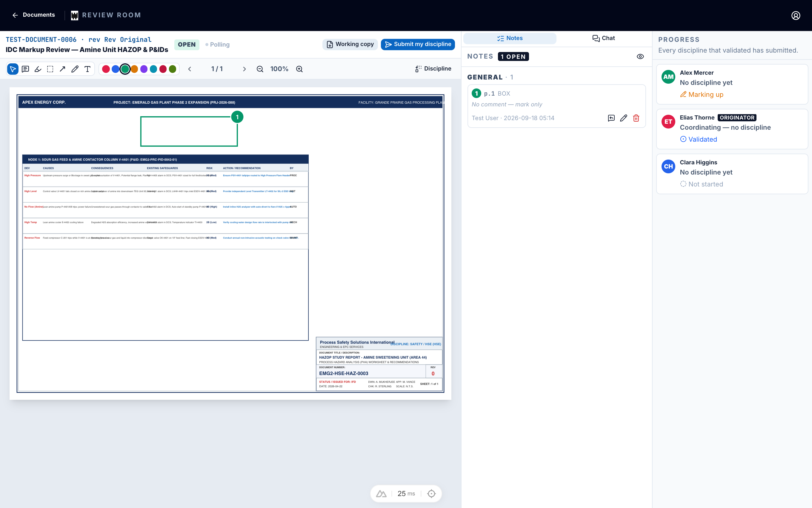Zoom in the document
Viewport: 812px width, 508px height.
pos(299,69)
